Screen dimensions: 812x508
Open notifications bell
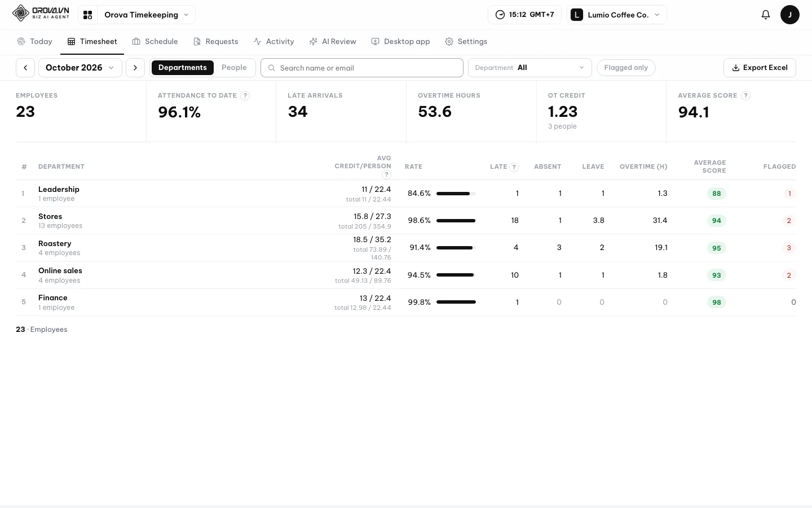click(765, 15)
